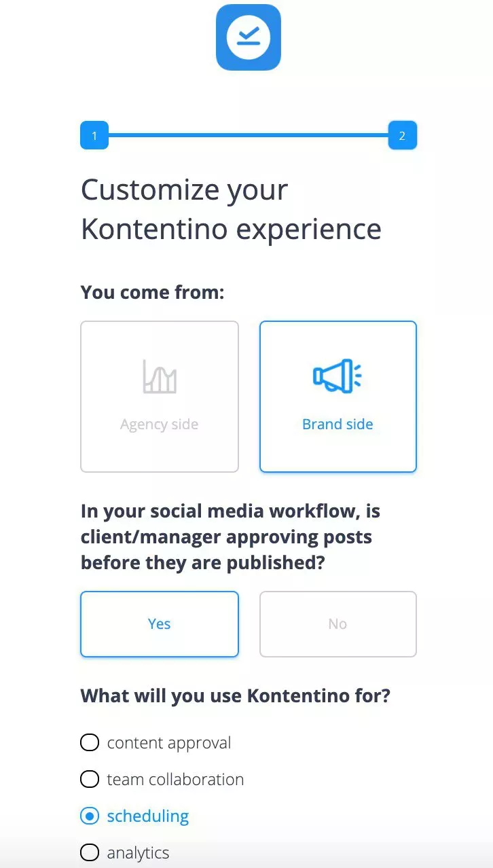Select the Brand side option card
Image resolution: width=493 pixels, height=868 pixels.
tap(337, 396)
